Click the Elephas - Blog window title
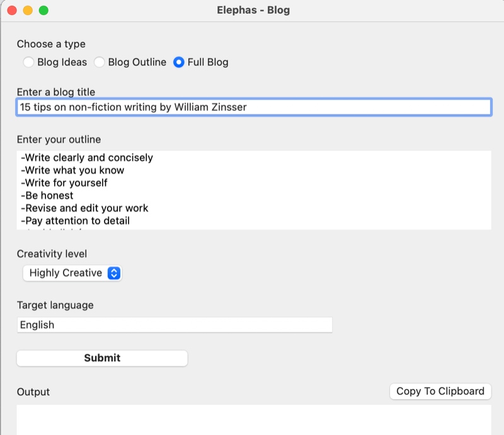Image resolution: width=504 pixels, height=435 pixels. click(252, 11)
